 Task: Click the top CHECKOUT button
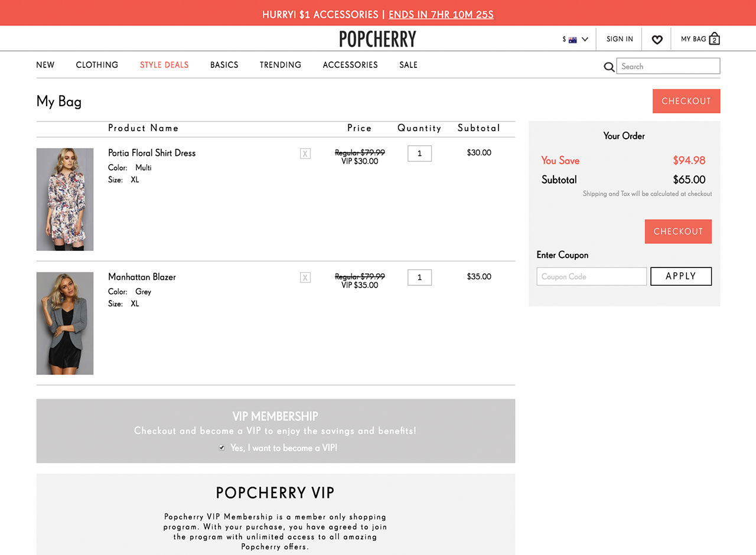[x=686, y=101]
